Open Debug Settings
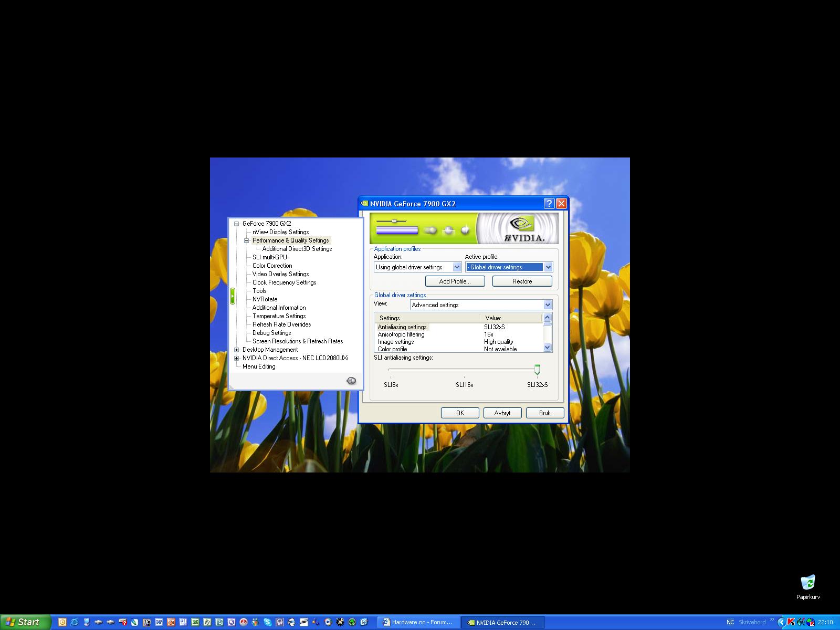 click(271, 333)
